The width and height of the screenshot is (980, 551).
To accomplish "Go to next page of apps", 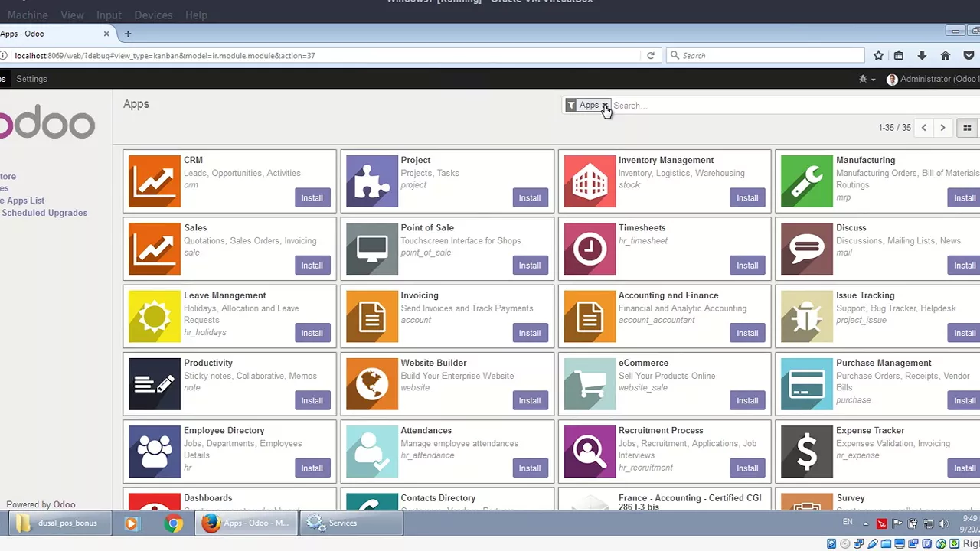I will [942, 128].
